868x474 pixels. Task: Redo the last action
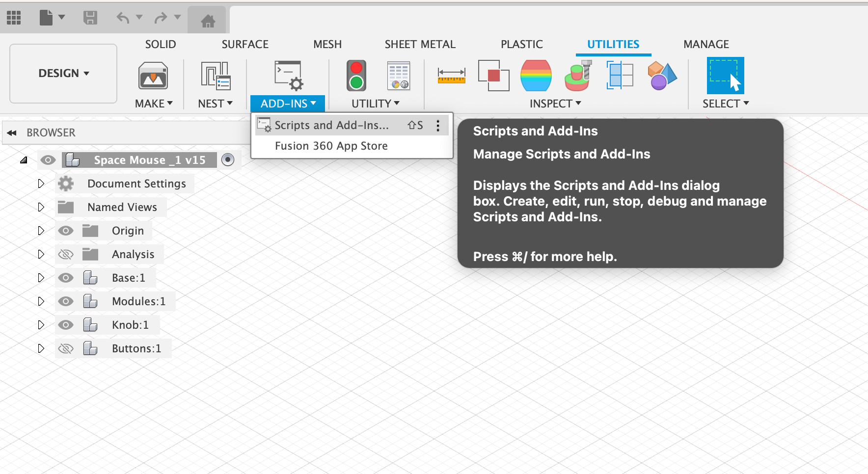click(161, 18)
